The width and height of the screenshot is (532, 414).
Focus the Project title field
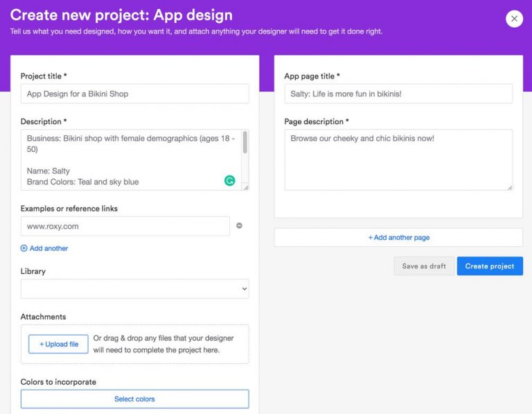(134, 94)
